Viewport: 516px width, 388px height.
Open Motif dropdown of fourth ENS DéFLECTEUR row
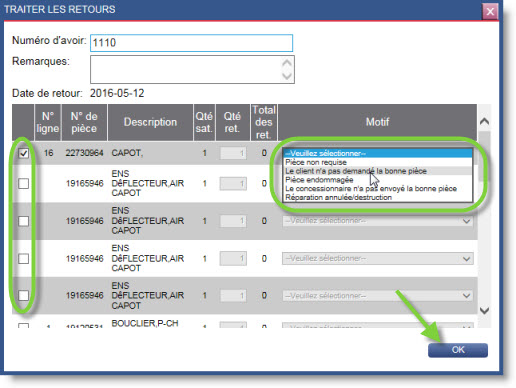tap(378, 296)
